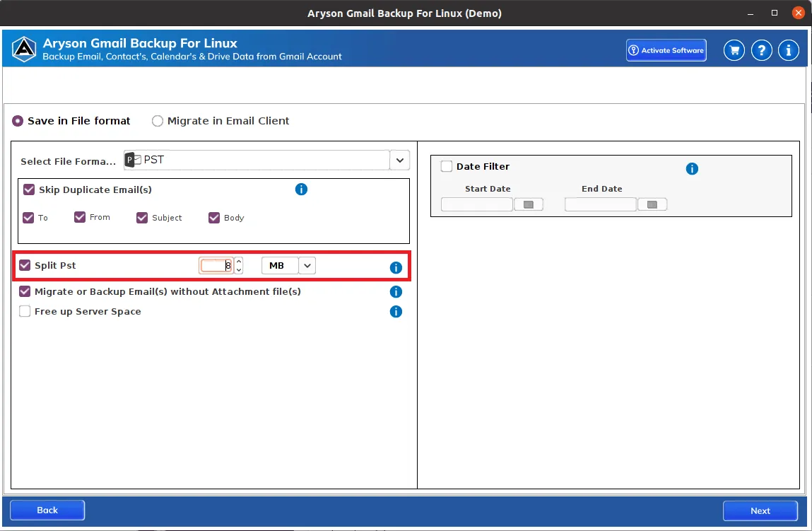Image resolution: width=812 pixels, height=531 pixels.
Task: Increase the split size with up arrow
Action: [239, 262]
